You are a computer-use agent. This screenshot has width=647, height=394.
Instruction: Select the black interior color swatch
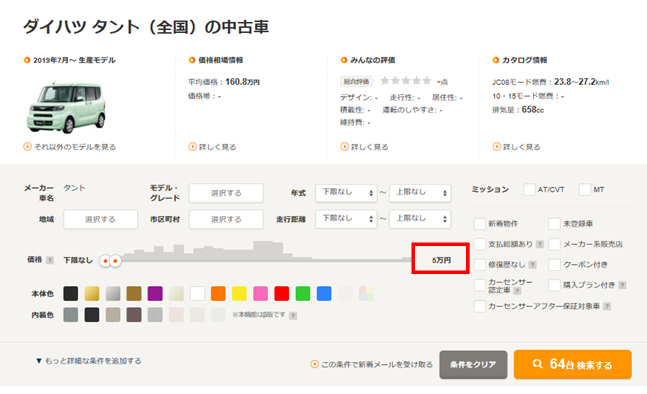tap(92, 315)
